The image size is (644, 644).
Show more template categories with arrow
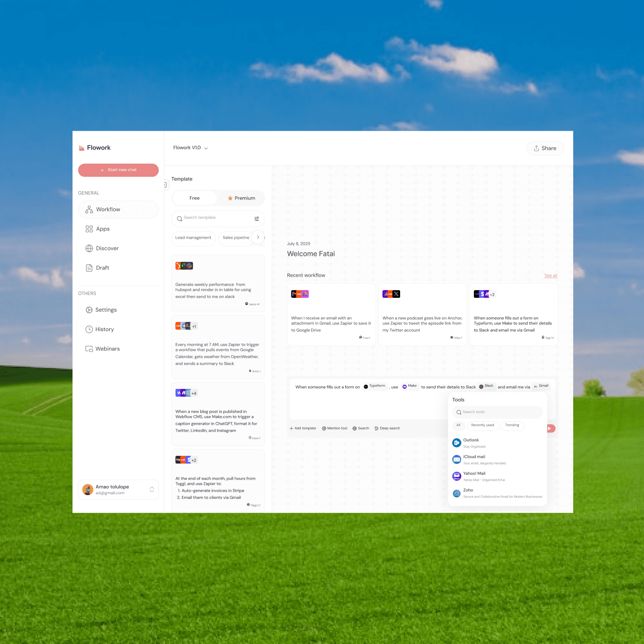point(258,237)
